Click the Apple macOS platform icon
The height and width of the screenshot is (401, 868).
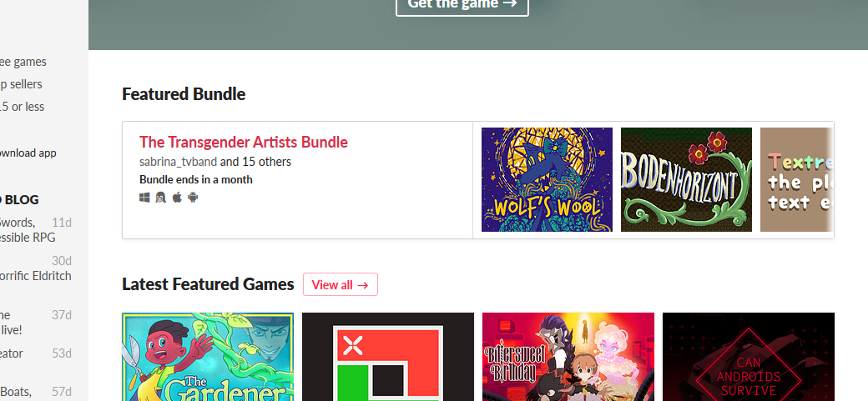point(177,198)
